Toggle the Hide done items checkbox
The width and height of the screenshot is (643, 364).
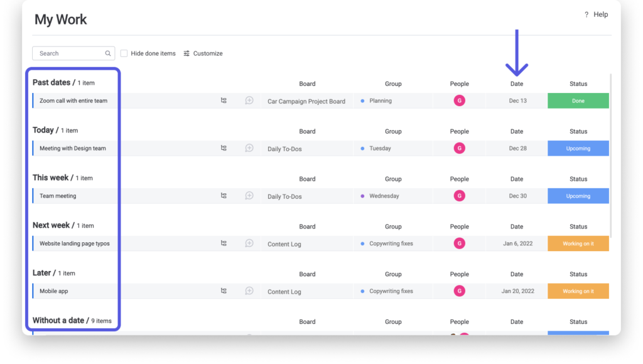(124, 54)
